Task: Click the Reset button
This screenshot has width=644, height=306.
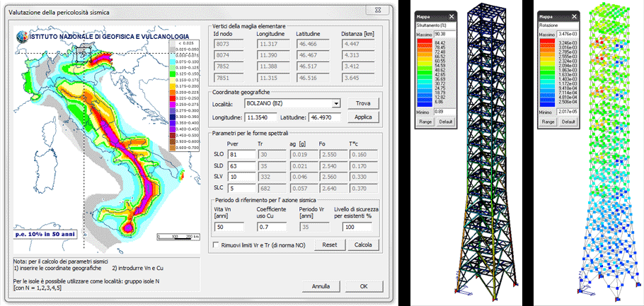Action: point(330,245)
